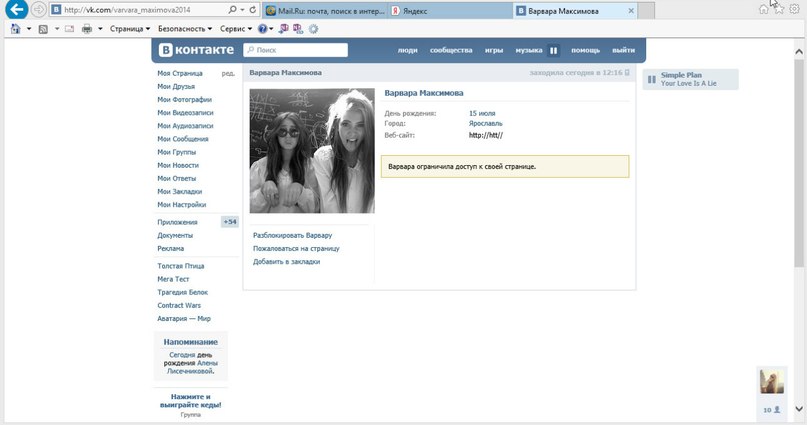Viewport: 807px width, 425px height.
Task: Open the Страница menu
Action: tap(130, 29)
